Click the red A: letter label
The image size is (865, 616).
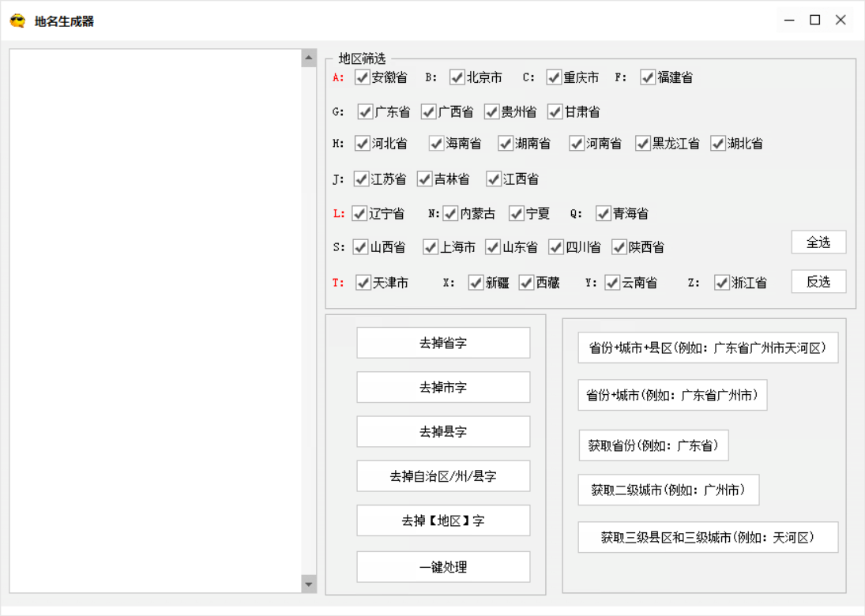pos(338,77)
